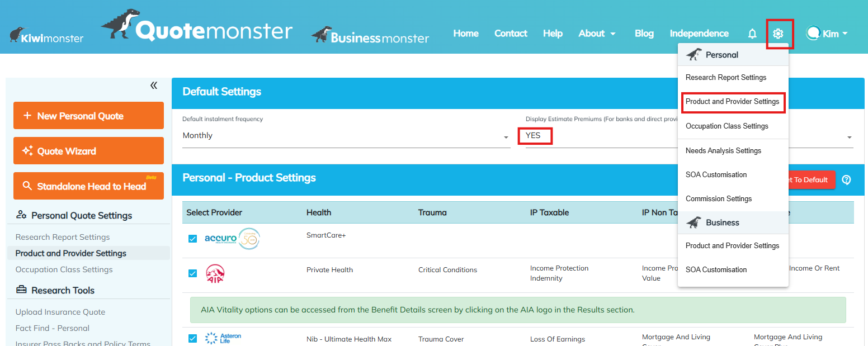Open the Blog page

(x=644, y=34)
